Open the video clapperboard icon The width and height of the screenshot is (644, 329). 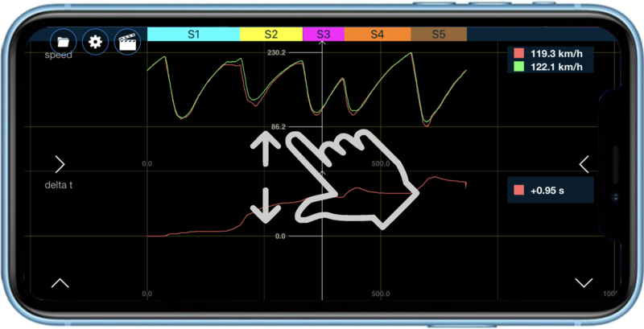pyautogui.click(x=127, y=42)
